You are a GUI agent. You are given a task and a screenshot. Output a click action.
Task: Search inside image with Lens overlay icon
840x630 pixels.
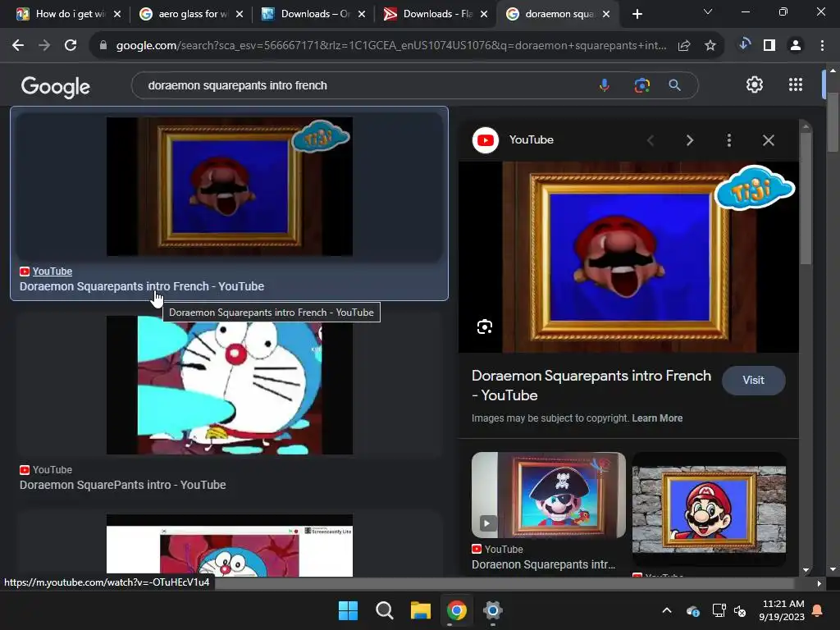click(485, 326)
